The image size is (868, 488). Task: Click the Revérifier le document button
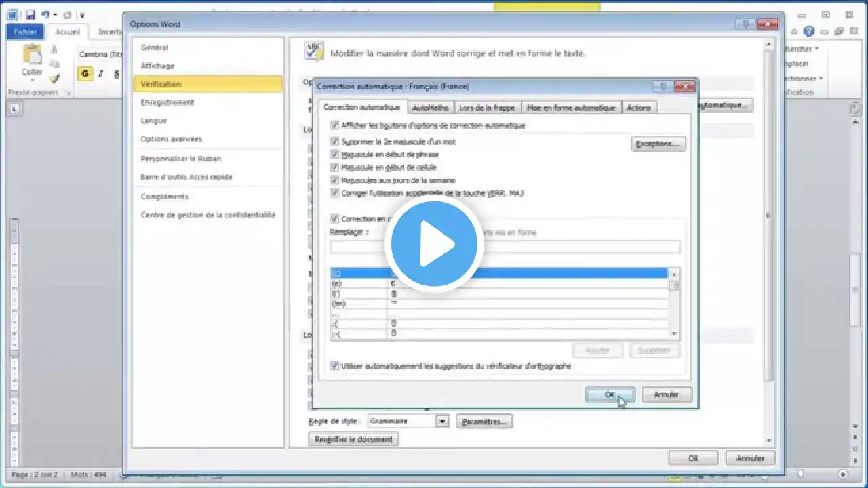tap(353, 439)
